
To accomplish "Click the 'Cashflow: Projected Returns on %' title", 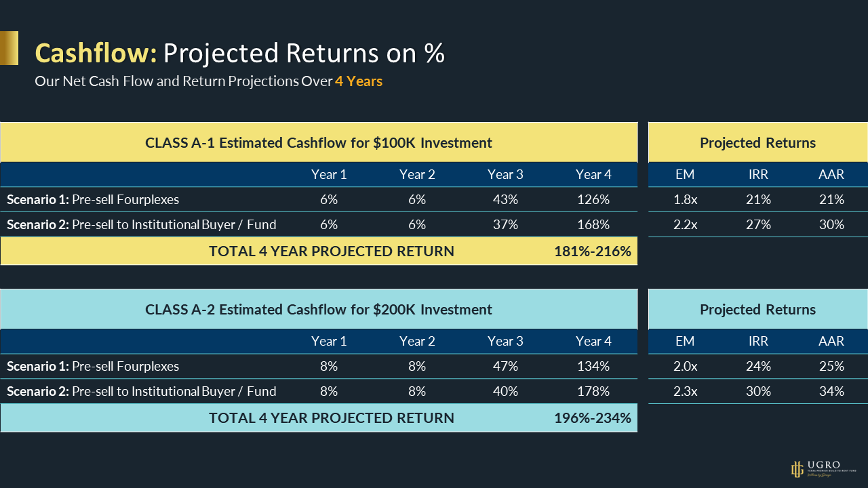I will click(239, 54).
